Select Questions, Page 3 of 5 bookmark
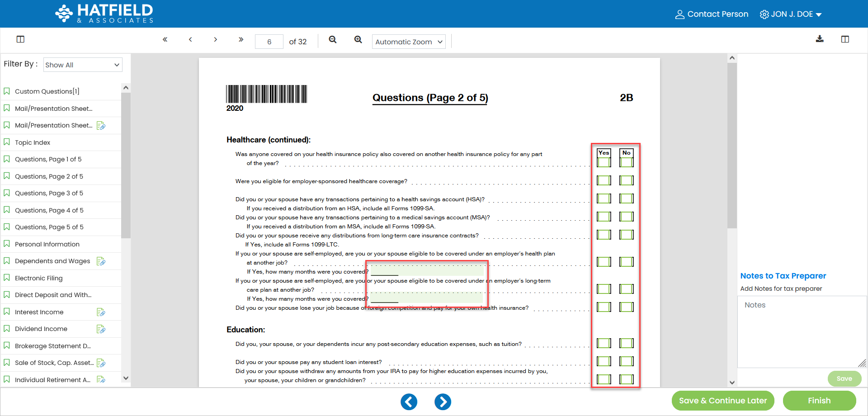Image resolution: width=868 pixels, height=416 pixels. (49, 193)
